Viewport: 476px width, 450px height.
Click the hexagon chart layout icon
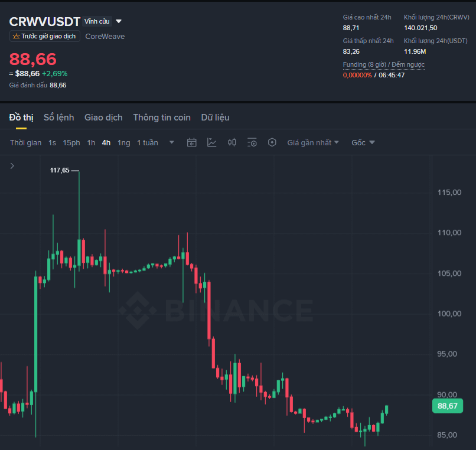coord(272,142)
